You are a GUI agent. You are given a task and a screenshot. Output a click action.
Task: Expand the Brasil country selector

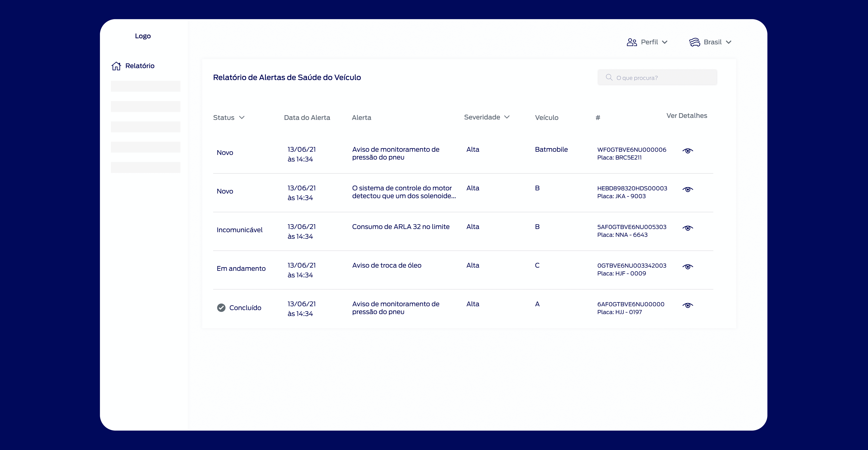pyautogui.click(x=728, y=42)
